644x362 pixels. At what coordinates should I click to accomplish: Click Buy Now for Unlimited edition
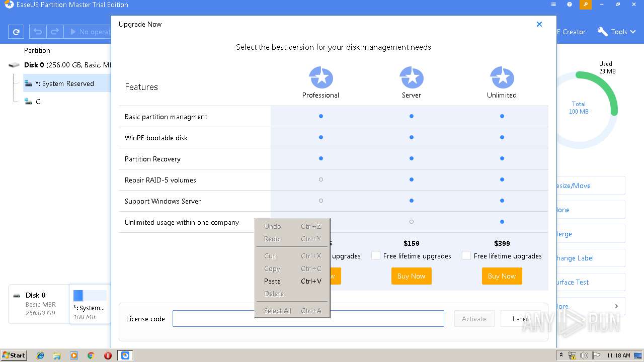[502, 276]
